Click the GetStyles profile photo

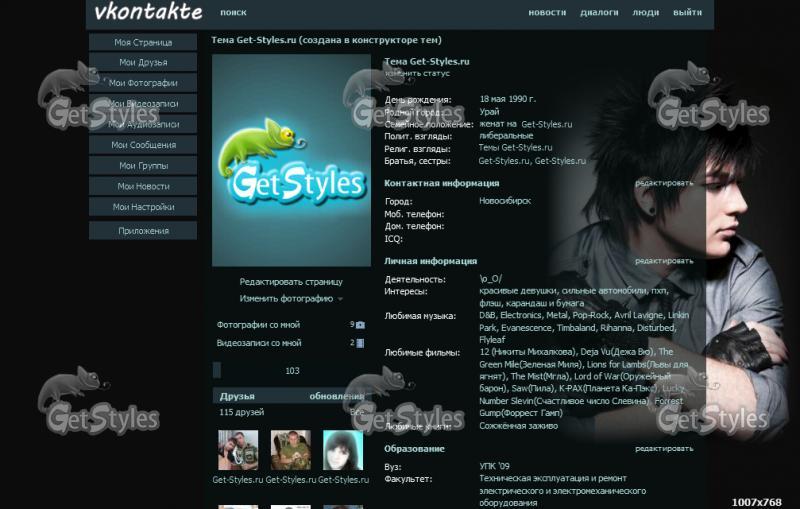click(x=291, y=160)
